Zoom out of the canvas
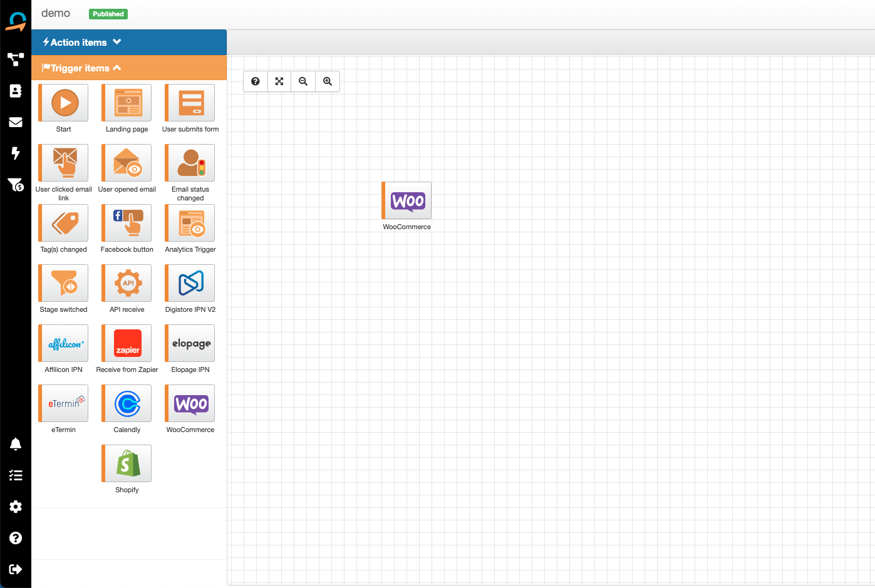 303,81
